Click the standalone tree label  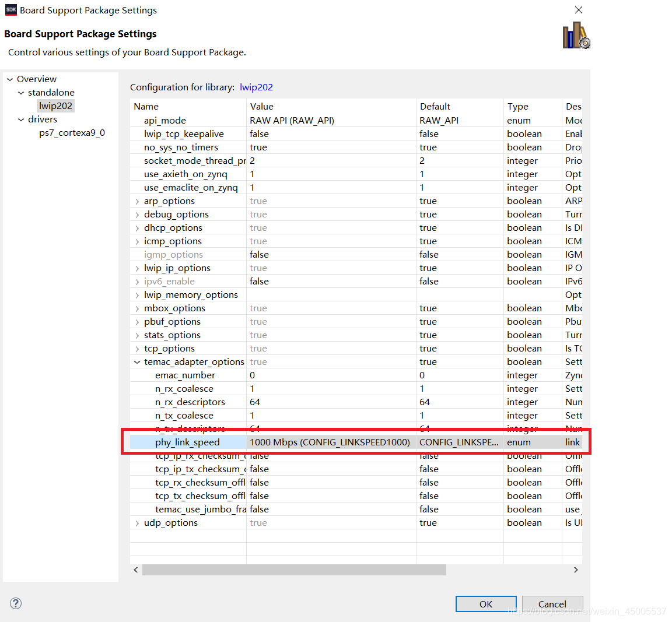51,93
